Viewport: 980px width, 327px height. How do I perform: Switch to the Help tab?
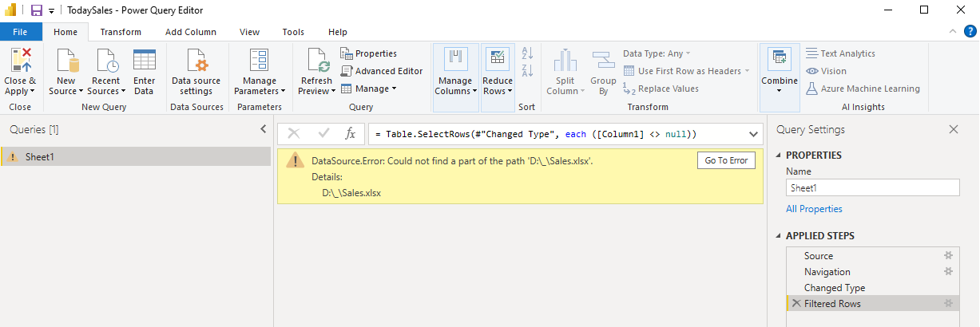(338, 32)
